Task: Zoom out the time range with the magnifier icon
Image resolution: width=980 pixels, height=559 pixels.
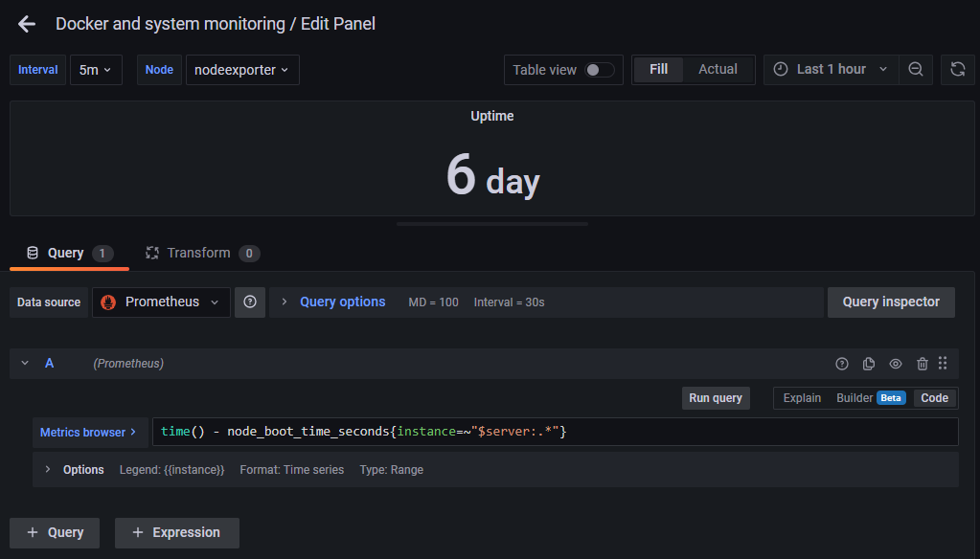Action: pyautogui.click(x=915, y=69)
